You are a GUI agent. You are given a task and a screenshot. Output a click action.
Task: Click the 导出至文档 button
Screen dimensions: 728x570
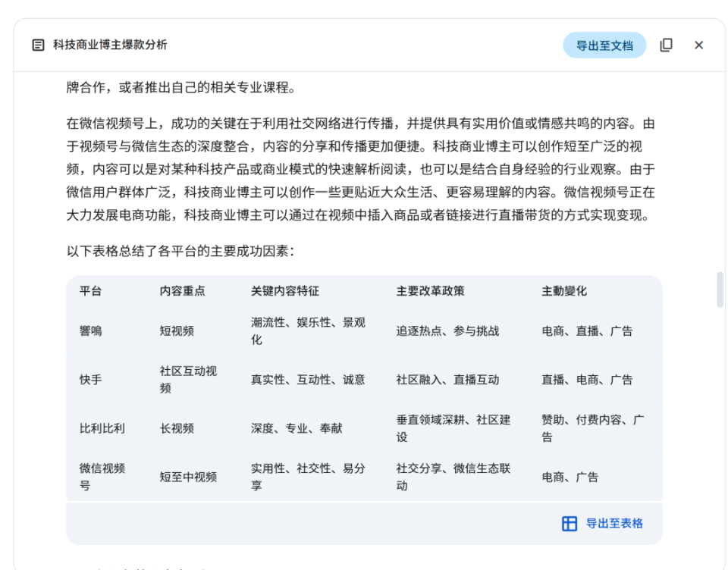pyautogui.click(x=604, y=45)
